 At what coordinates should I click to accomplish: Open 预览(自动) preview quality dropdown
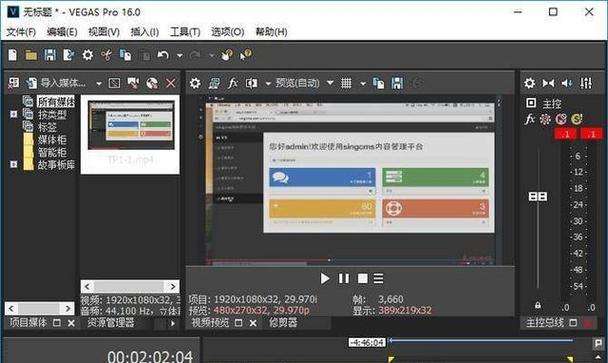click(304, 83)
